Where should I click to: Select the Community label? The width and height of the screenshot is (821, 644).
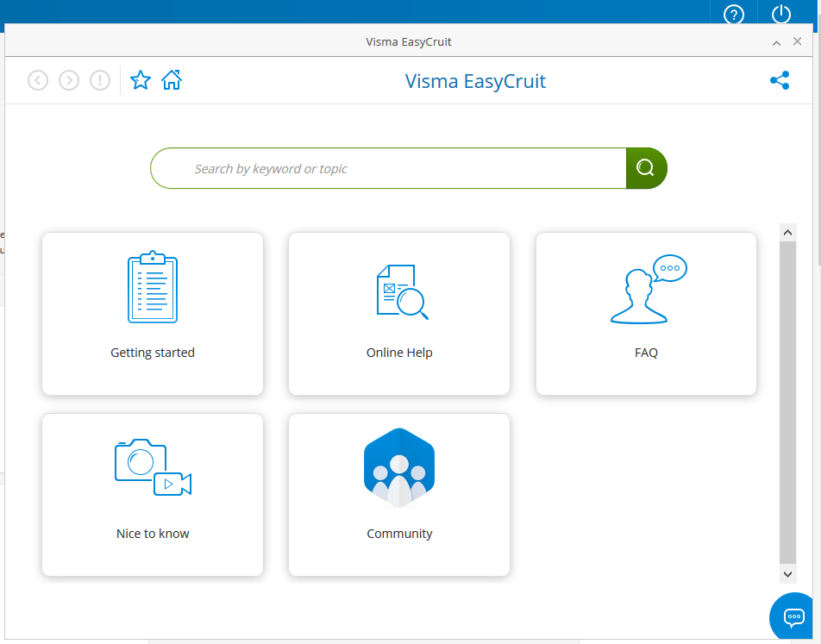399,534
